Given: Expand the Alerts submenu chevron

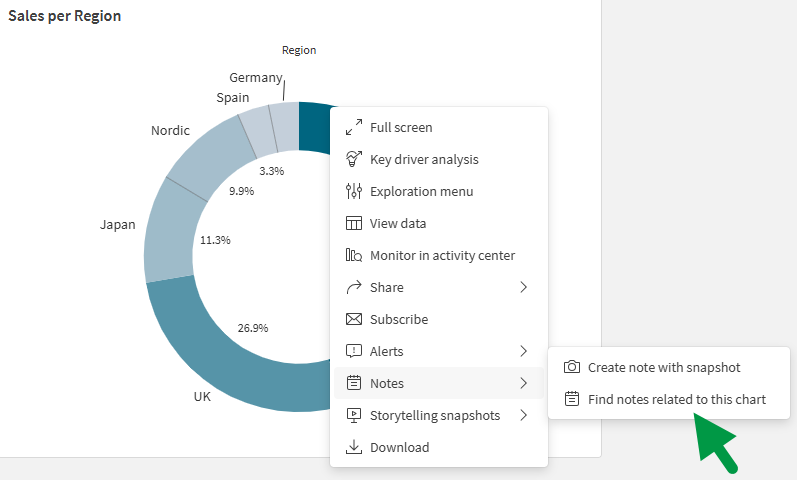Looking at the screenshot, I should [x=523, y=352].
